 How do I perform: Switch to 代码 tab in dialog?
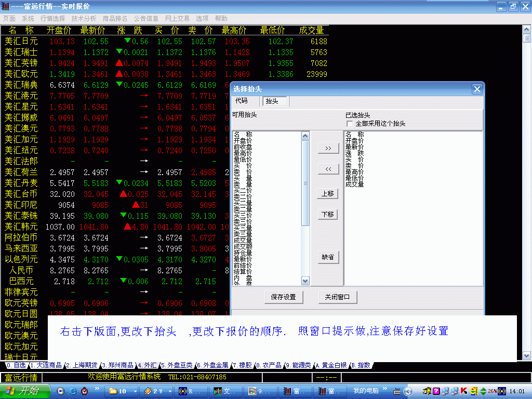pyautogui.click(x=241, y=101)
